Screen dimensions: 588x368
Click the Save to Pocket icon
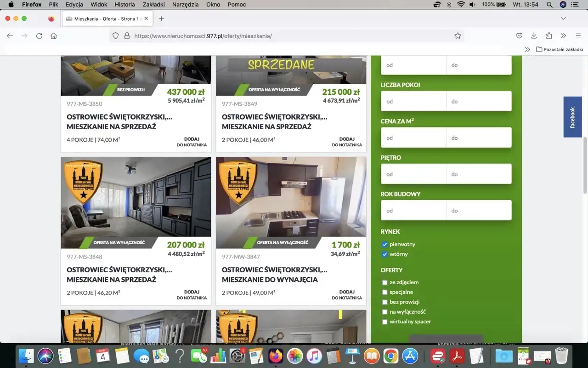coord(519,36)
